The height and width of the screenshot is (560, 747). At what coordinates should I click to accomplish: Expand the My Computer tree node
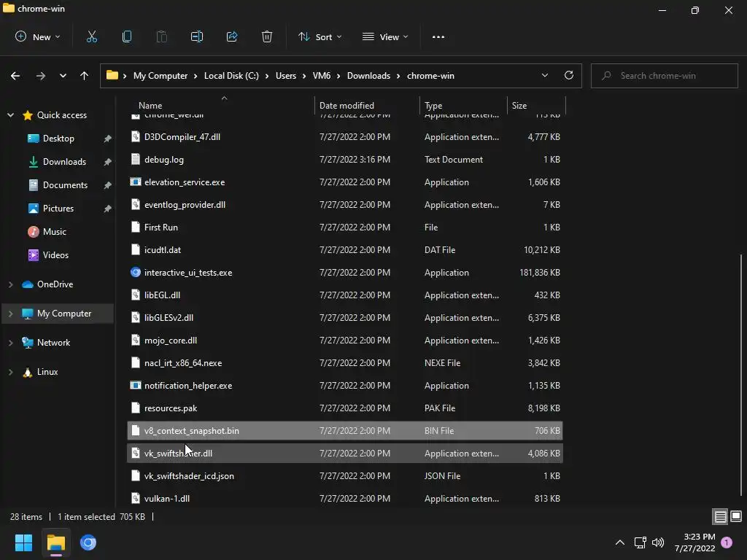point(10,314)
